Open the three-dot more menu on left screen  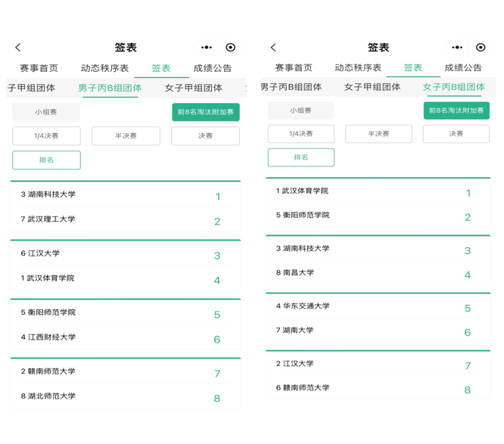pyautogui.click(x=206, y=48)
